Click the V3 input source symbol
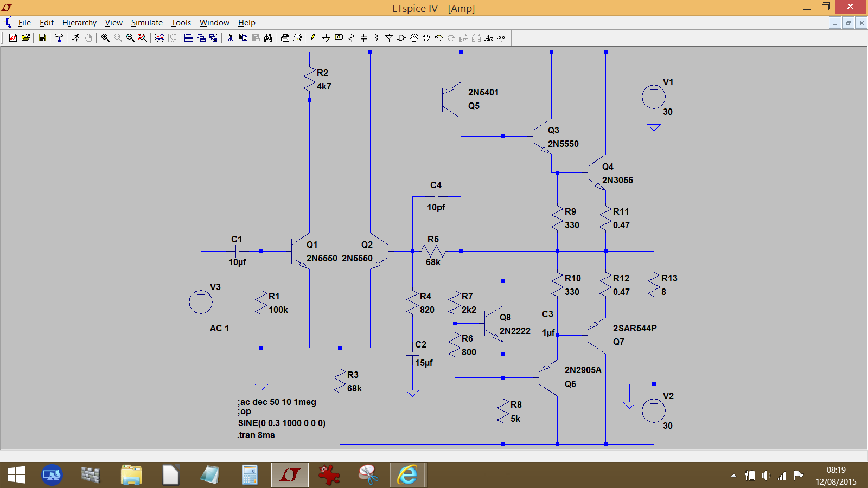Image resolution: width=868 pixels, height=488 pixels. pos(201,302)
